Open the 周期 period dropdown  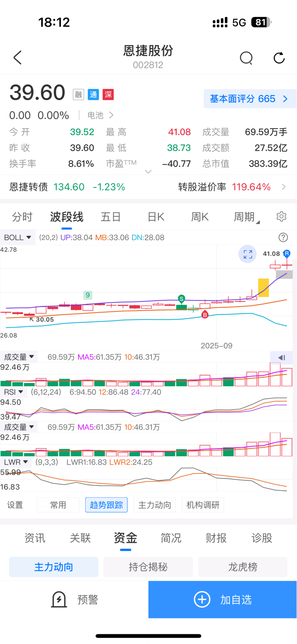click(x=246, y=217)
